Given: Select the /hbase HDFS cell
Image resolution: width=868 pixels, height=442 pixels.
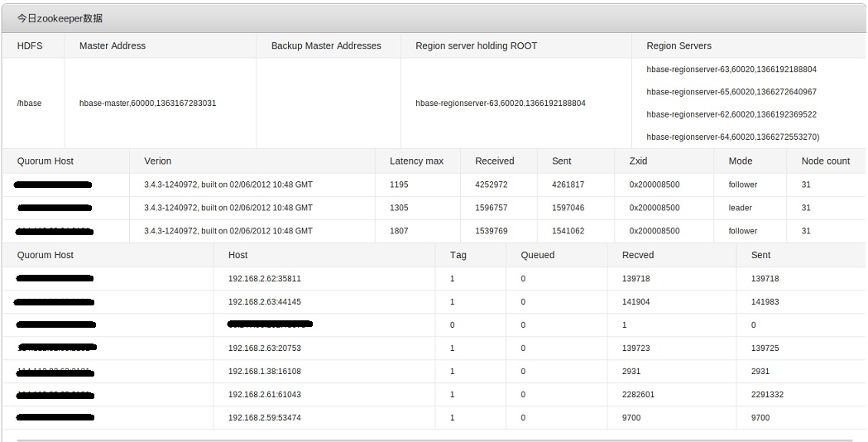Looking at the screenshot, I should [29, 103].
